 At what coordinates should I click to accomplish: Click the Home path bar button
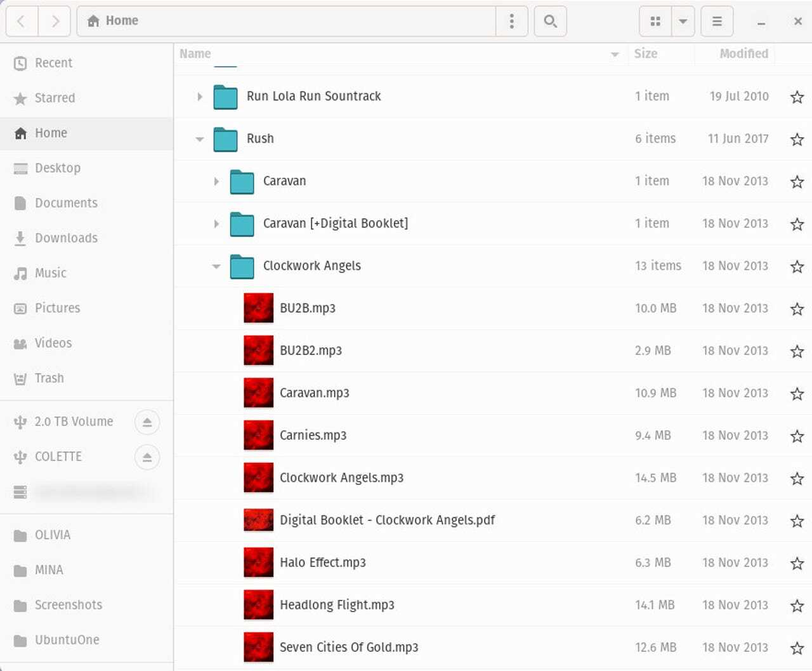[x=113, y=21]
